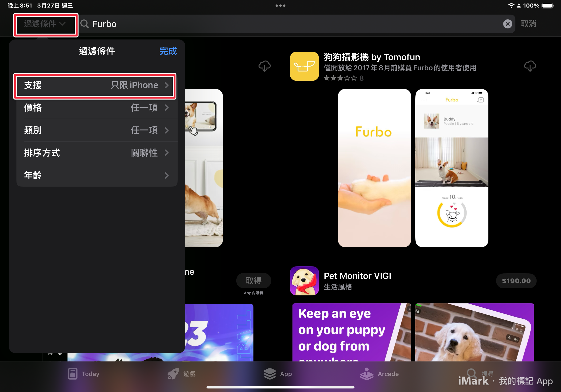
Task: Open the 支援 filter set to 只限 iPhone
Action: 95,85
